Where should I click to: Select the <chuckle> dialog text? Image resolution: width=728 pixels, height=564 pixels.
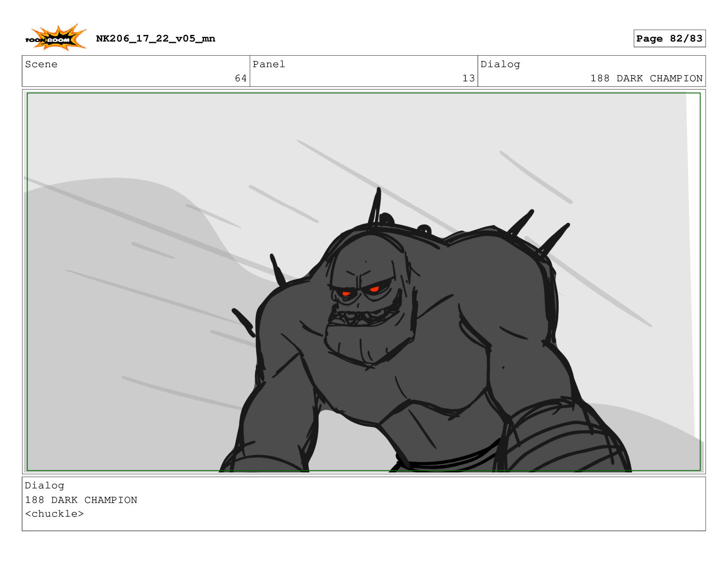coord(54,514)
